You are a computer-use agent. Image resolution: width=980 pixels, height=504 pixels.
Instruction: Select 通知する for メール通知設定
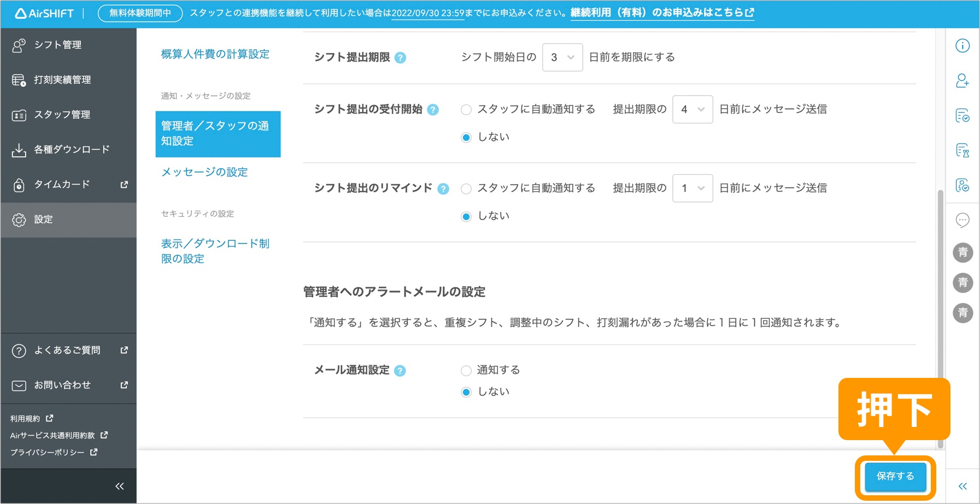[466, 370]
